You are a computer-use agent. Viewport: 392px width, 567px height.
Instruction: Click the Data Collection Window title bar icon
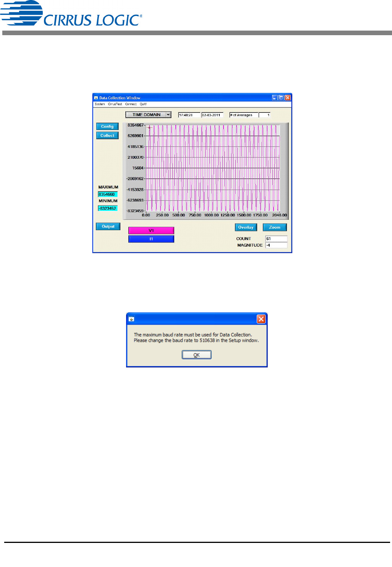pos(96,98)
